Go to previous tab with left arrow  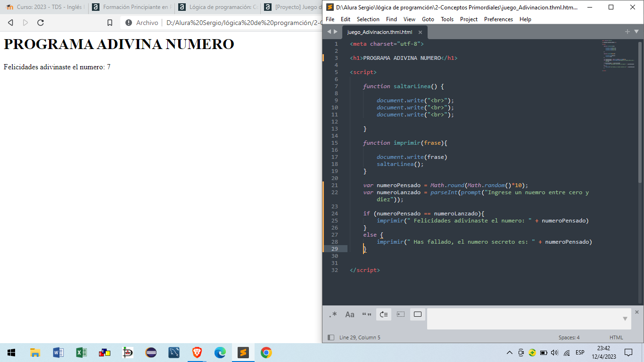tap(329, 32)
